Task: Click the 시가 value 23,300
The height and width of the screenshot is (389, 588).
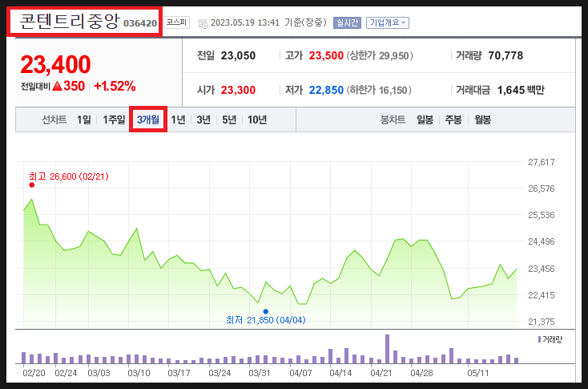Action: [238, 90]
